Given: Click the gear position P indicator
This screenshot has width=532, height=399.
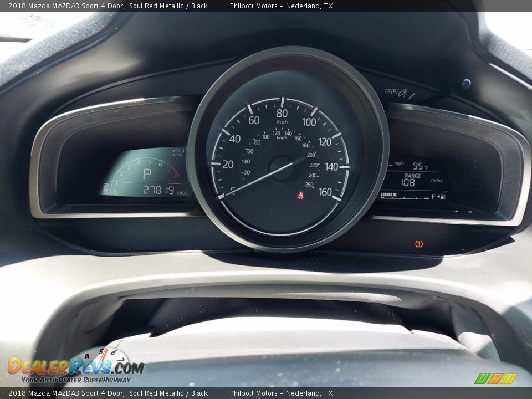Looking at the screenshot, I should 147,174.
